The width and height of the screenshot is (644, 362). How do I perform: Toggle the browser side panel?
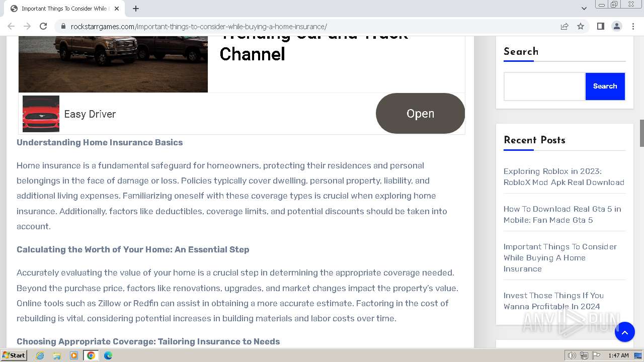(600, 26)
